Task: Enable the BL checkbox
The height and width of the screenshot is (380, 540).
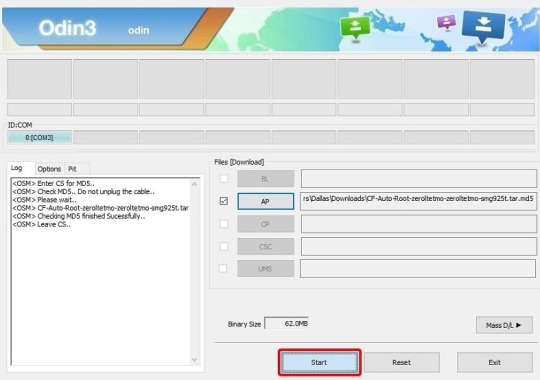Action: click(x=224, y=178)
